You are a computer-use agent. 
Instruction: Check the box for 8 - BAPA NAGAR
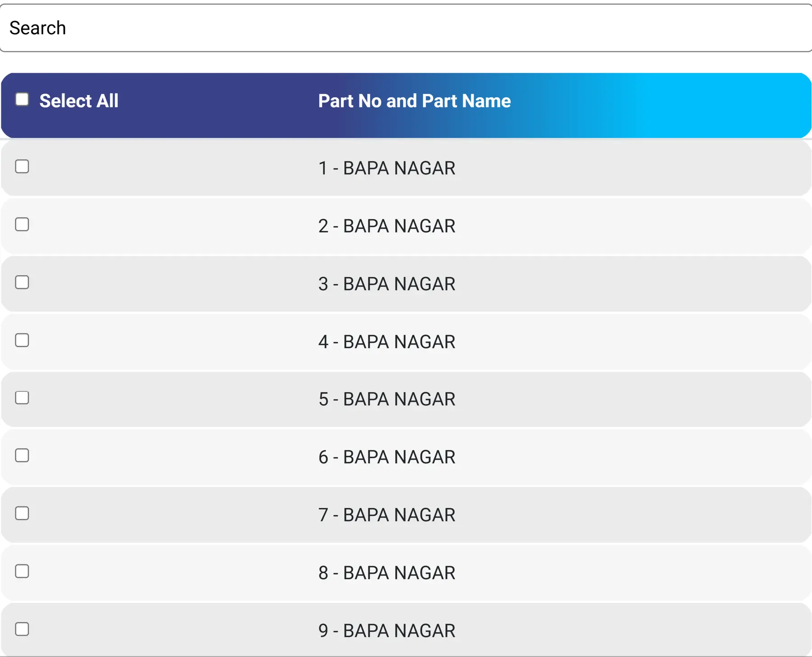coord(22,571)
